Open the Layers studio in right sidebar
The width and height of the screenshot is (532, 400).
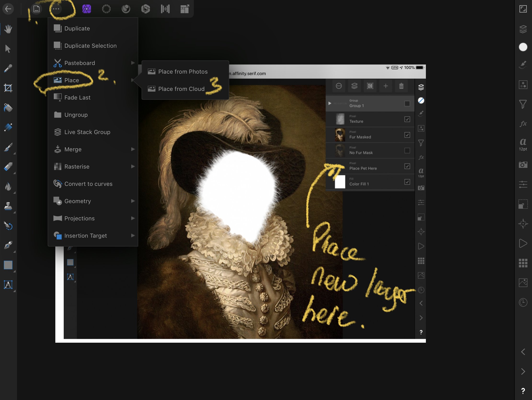point(523,29)
